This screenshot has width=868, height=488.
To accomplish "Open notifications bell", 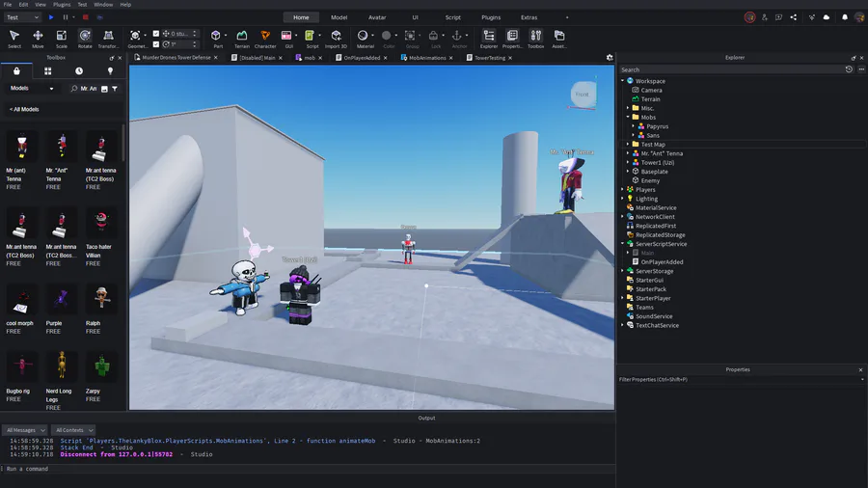I will coord(845,17).
